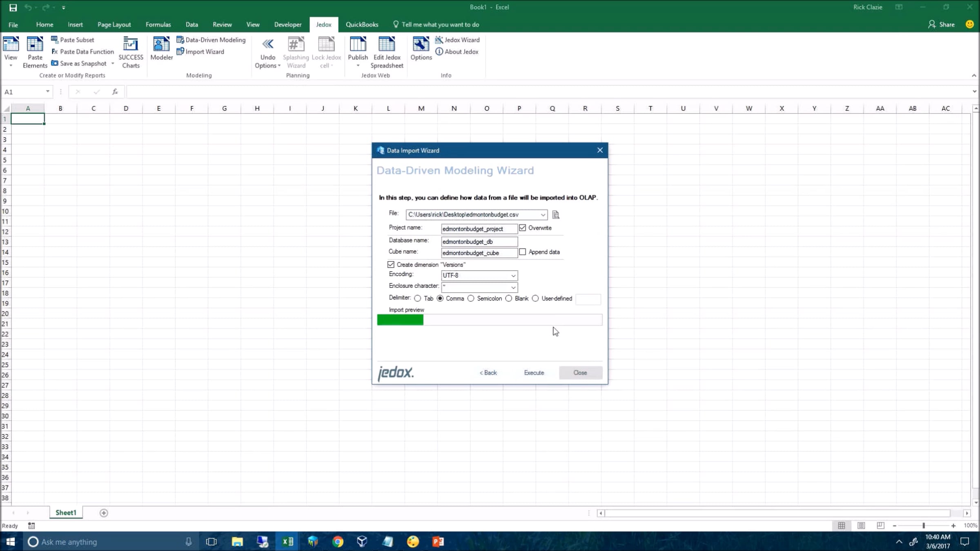The height and width of the screenshot is (551, 980).
Task: Open the QuickBooks ribbon tab
Action: 362,24
